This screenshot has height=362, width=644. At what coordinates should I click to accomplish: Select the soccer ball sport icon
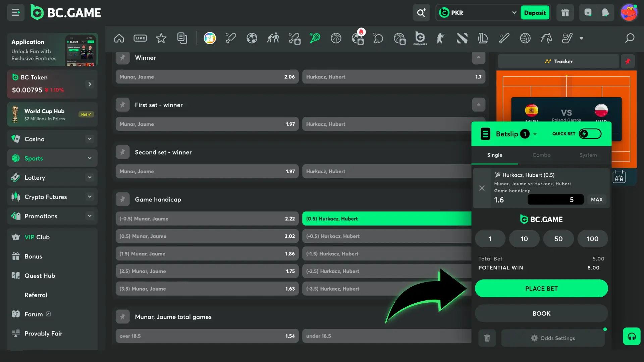coord(252,38)
